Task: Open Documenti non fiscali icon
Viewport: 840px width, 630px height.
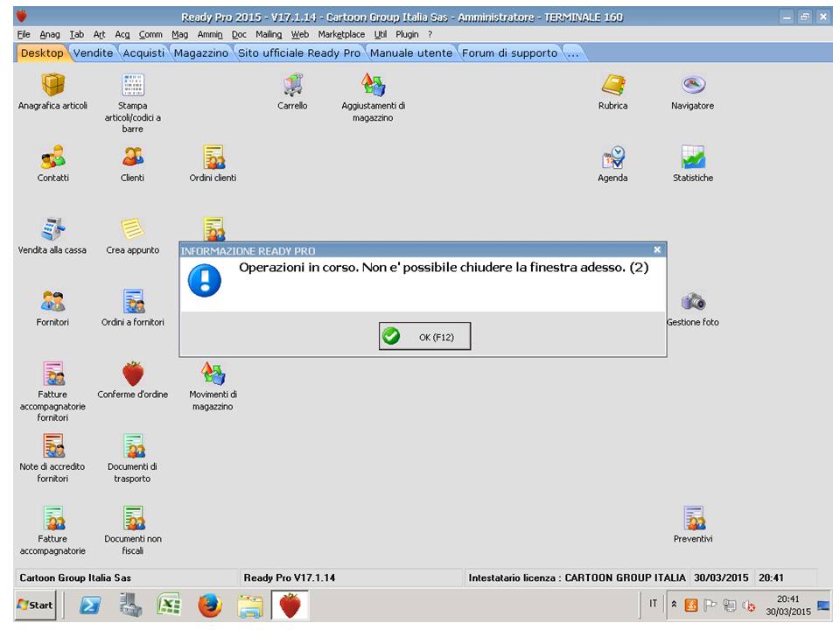Action: coord(132,519)
